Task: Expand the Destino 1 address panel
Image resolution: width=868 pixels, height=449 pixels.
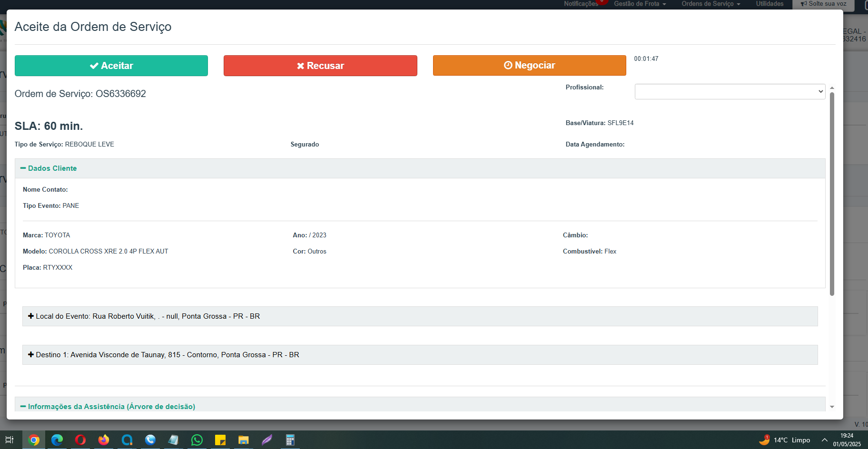Action: [x=420, y=355]
